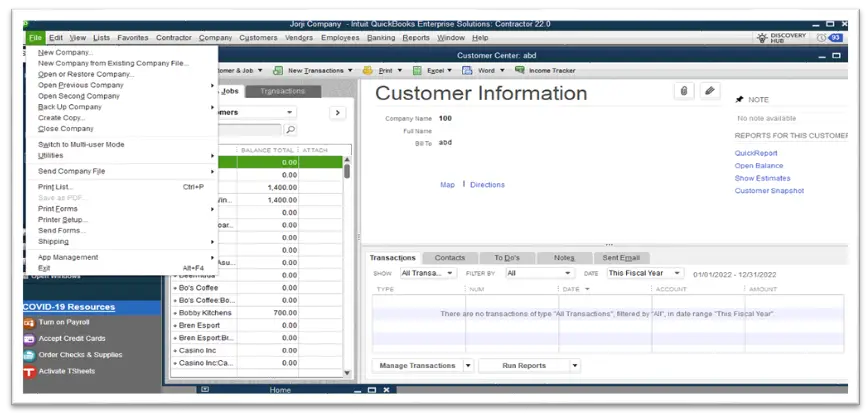This screenshot has height=415, width=866.
Task: Click the pencil edit customer icon
Action: click(710, 91)
